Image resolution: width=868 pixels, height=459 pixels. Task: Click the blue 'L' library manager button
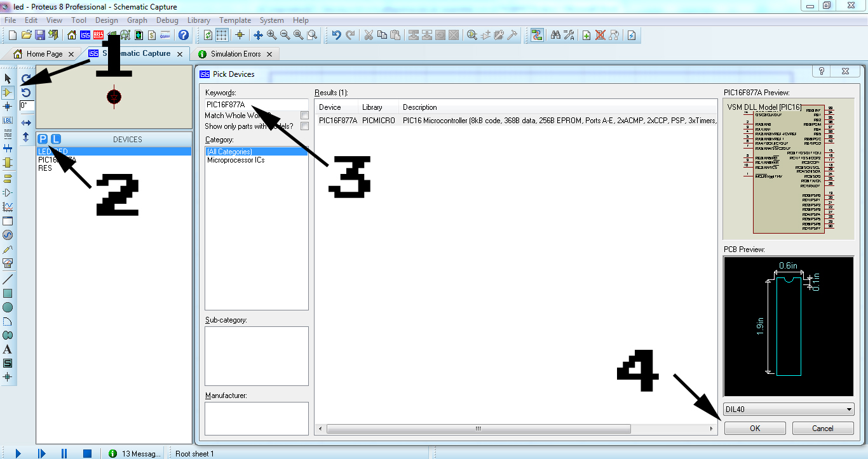56,139
